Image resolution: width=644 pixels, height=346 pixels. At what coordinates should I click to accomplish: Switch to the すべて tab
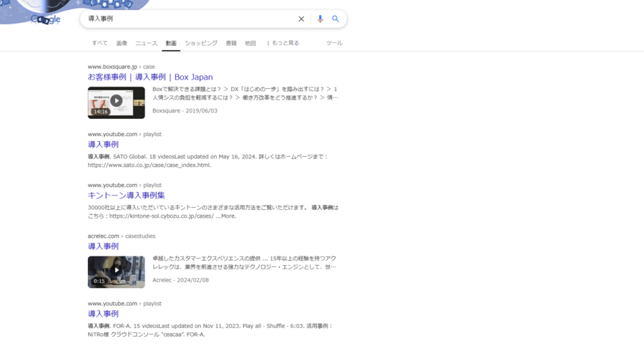[x=99, y=43]
